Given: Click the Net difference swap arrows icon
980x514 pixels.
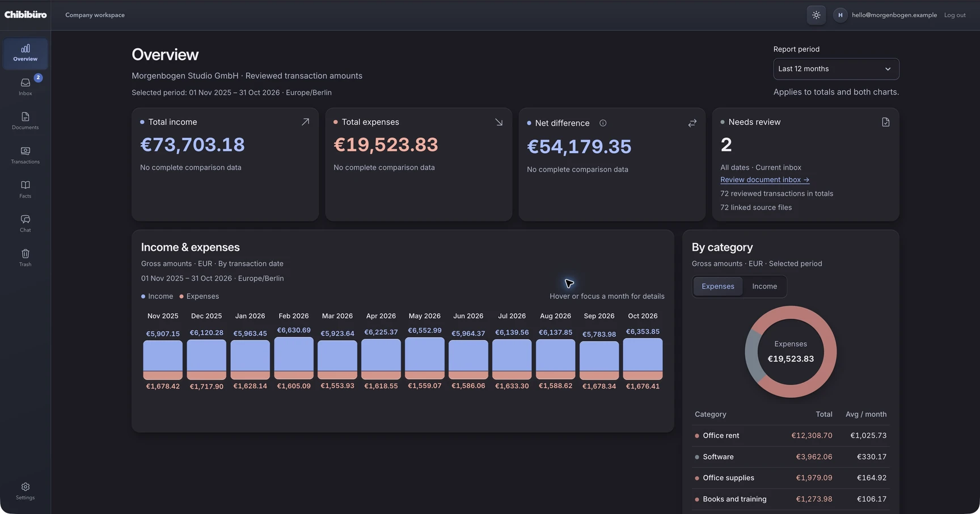Looking at the screenshot, I should [x=692, y=123].
